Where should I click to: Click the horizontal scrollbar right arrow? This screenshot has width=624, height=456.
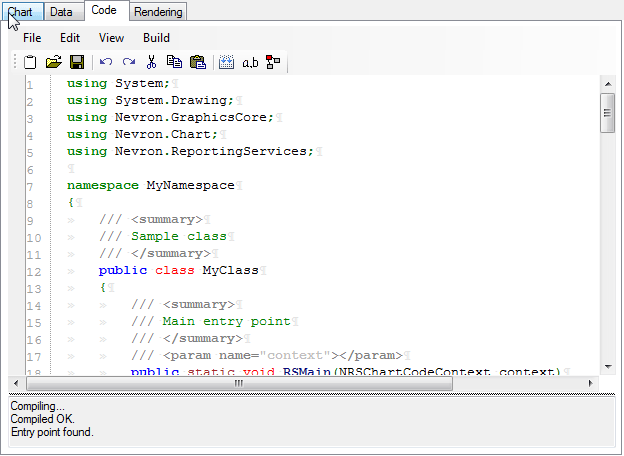click(x=591, y=383)
